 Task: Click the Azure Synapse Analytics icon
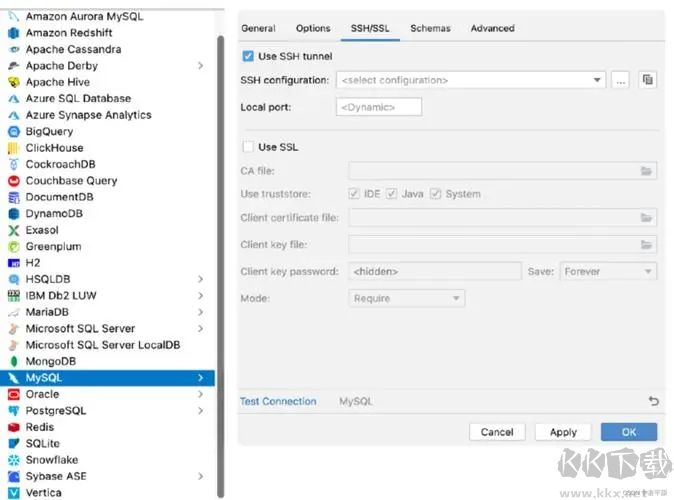click(14, 115)
